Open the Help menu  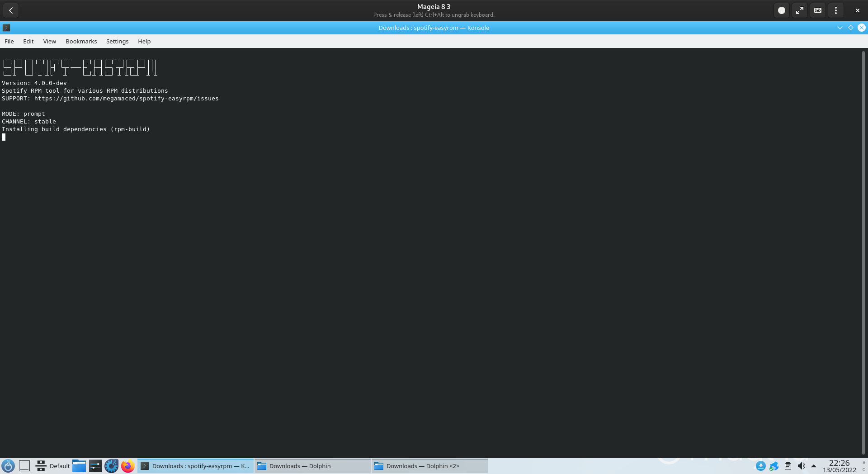click(x=144, y=41)
